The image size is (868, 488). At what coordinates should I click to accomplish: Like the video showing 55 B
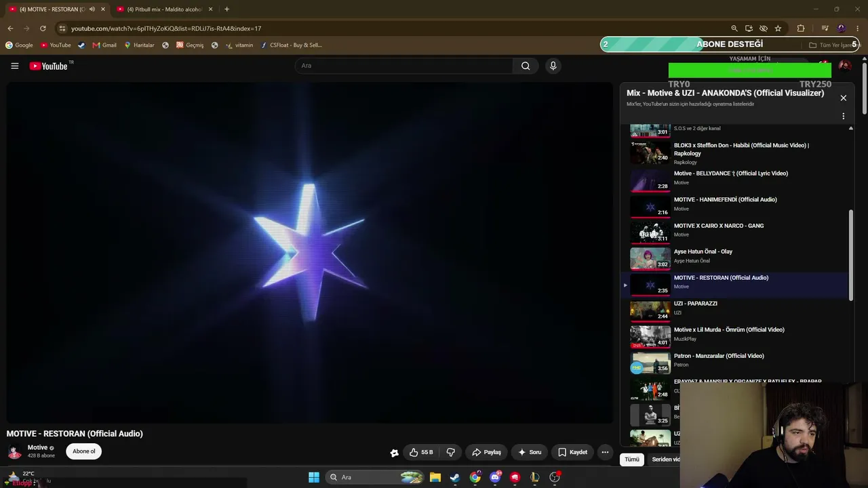(x=421, y=452)
